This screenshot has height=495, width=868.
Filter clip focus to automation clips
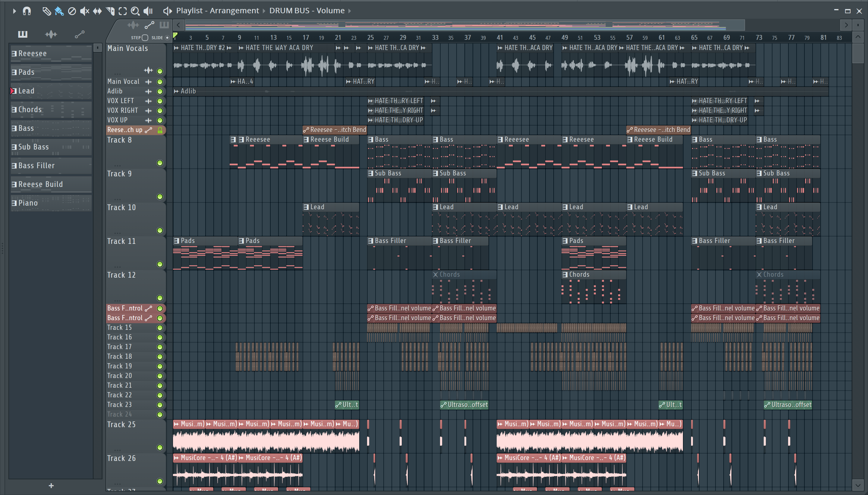[149, 25]
